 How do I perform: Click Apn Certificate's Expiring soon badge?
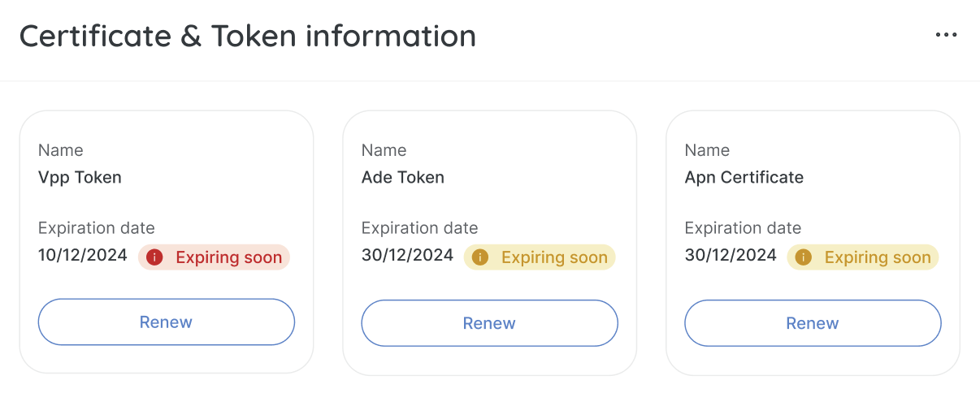click(x=863, y=257)
